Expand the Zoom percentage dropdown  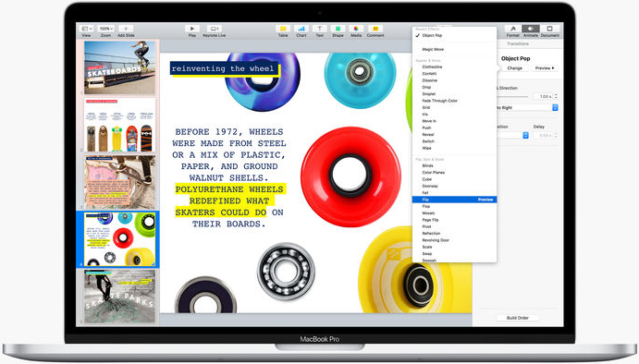pyautogui.click(x=106, y=29)
